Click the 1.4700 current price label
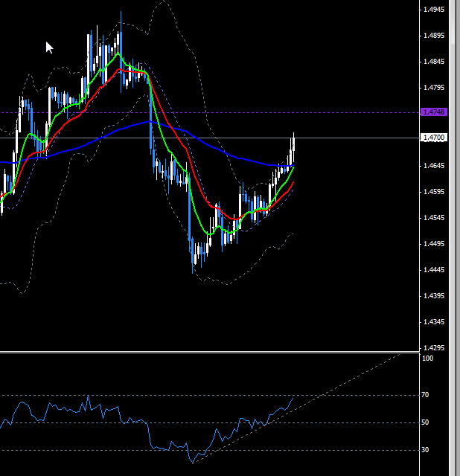The width and height of the screenshot is (460, 476). coord(433,138)
